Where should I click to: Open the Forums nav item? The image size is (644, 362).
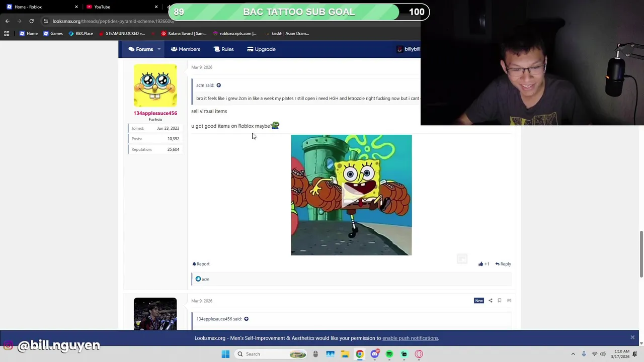140,49
